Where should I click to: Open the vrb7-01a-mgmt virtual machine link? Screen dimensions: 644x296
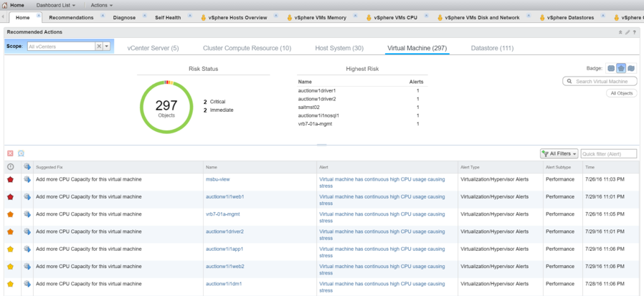click(x=222, y=214)
